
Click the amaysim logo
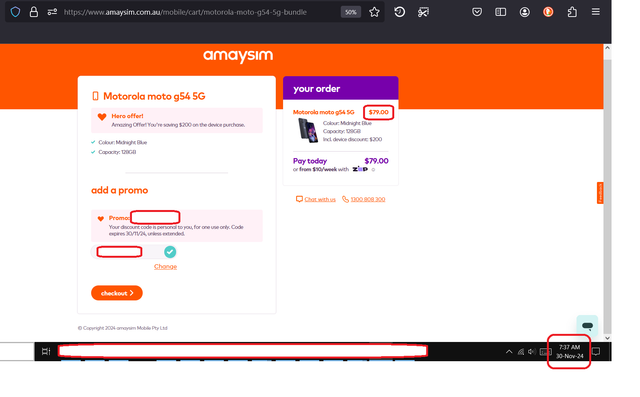tap(238, 55)
